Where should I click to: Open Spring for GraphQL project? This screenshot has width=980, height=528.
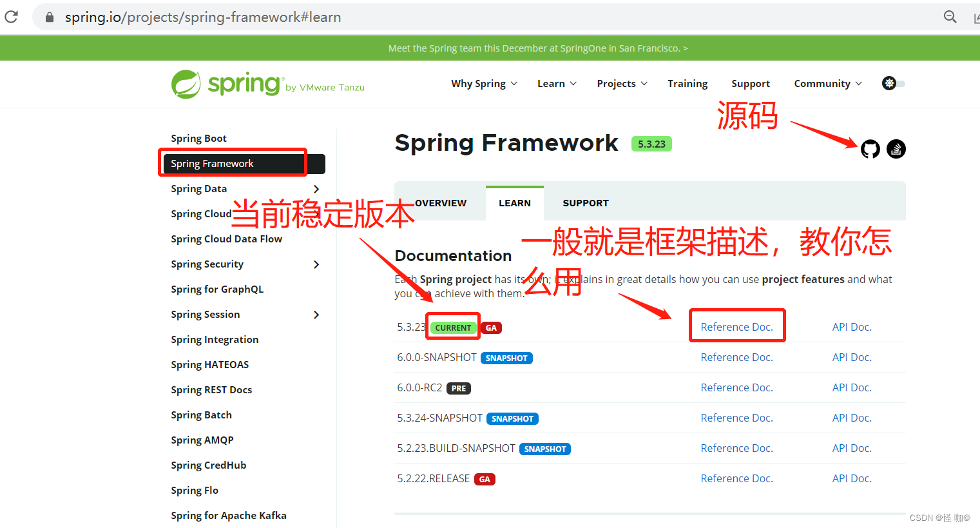pos(217,289)
